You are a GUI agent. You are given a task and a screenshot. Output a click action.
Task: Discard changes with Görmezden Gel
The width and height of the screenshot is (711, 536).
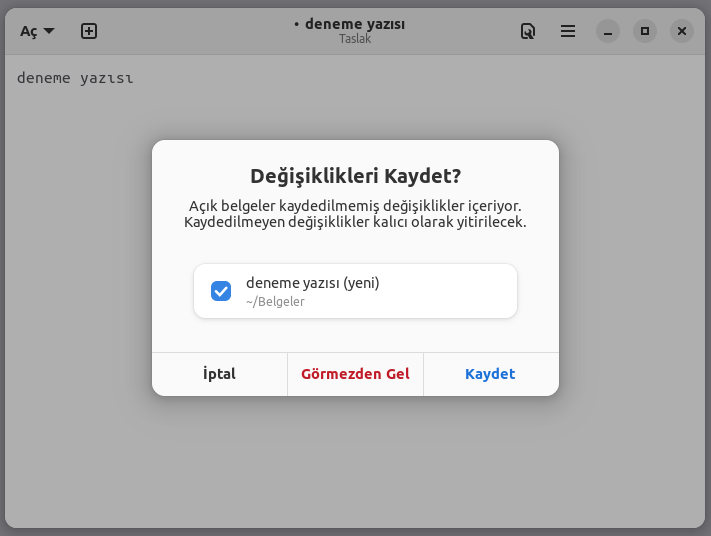(x=355, y=374)
